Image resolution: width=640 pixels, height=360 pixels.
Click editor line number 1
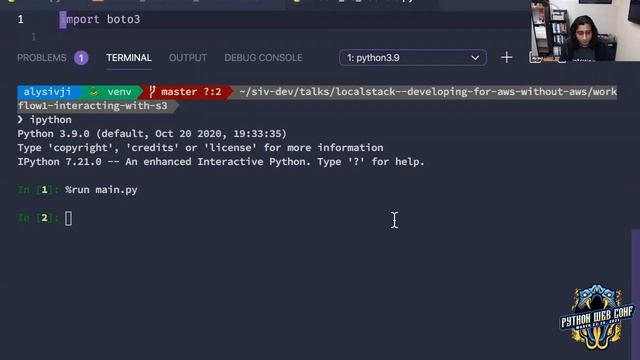20,19
